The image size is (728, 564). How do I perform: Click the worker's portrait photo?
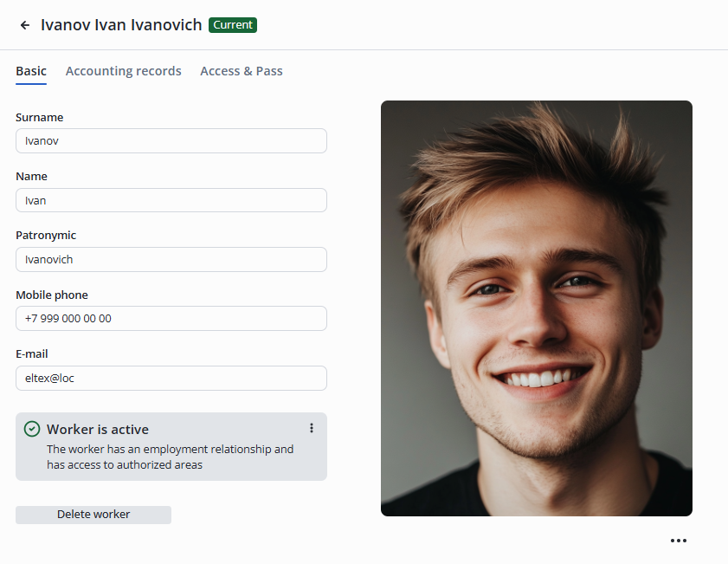click(x=537, y=308)
